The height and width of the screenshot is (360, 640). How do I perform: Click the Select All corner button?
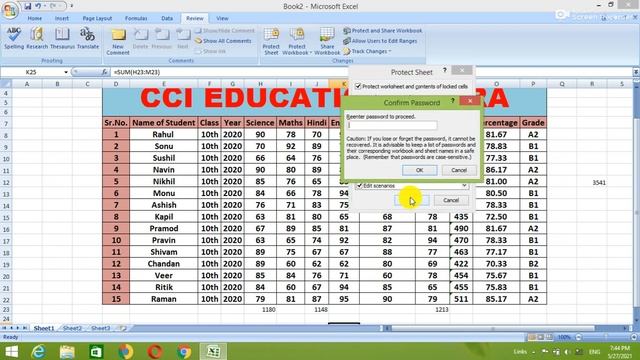pyautogui.click(x=6, y=84)
